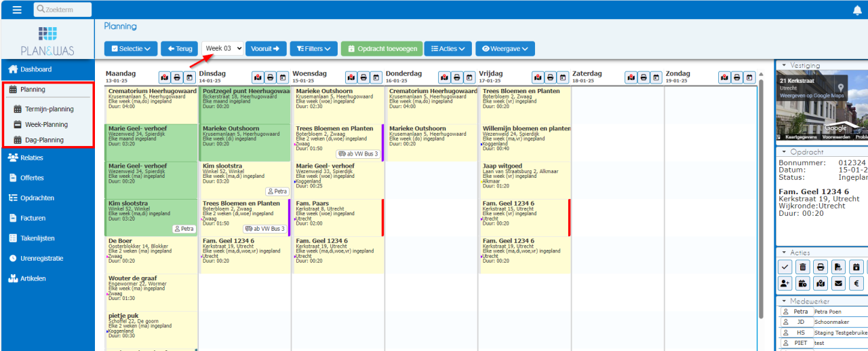
Task: Click Opdracht toevoegen button
Action: click(x=381, y=49)
